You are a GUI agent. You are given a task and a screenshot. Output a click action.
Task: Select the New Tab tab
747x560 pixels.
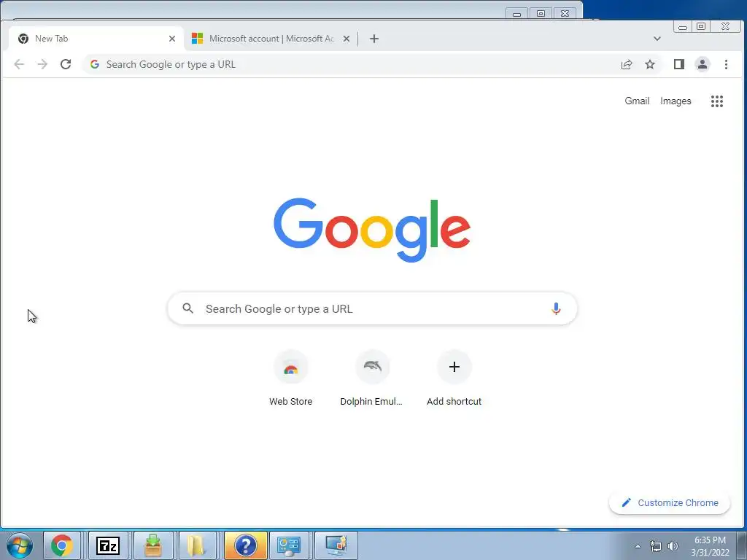(96, 39)
